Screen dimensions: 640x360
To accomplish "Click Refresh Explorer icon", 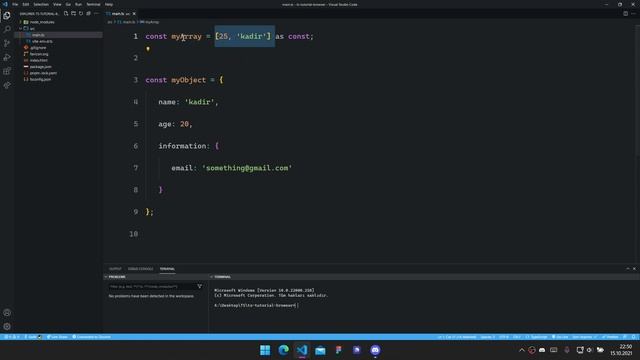I will point(81,13).
